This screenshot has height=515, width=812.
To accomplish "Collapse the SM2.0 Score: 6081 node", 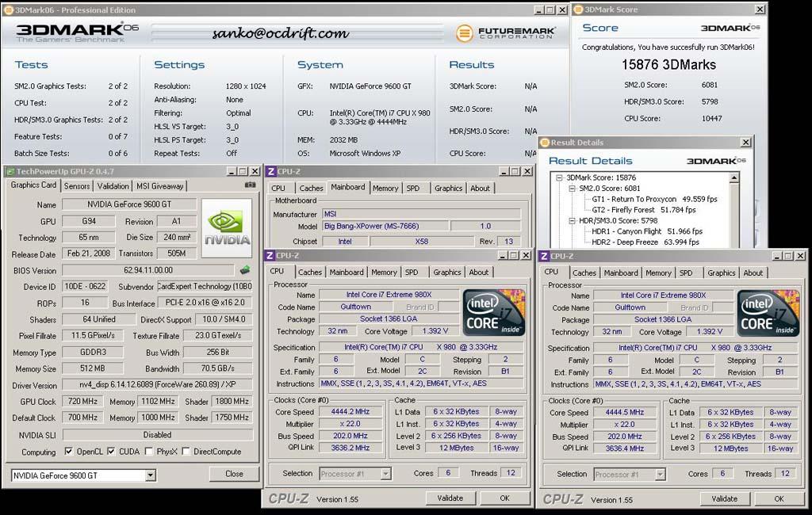I will (x=573, y=189).
